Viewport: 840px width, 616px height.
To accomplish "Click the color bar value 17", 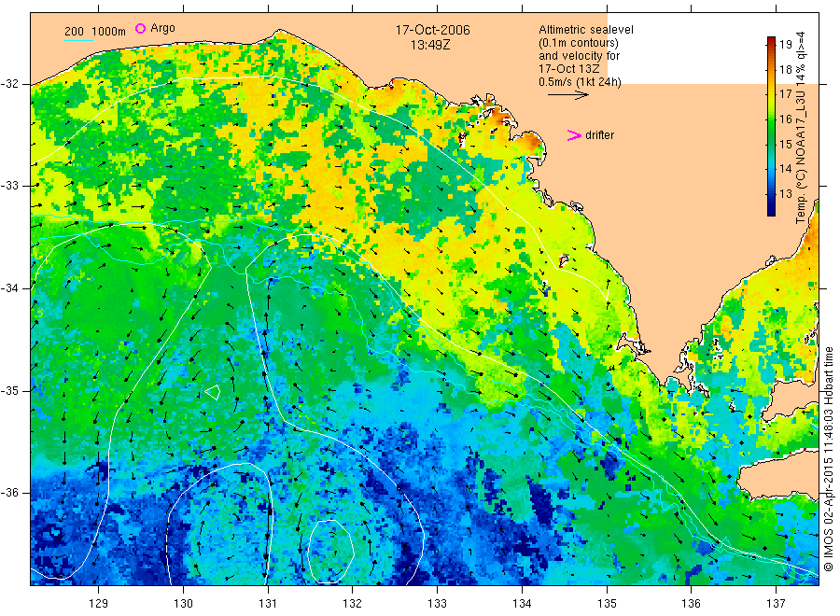I will pyautogui.click(x=785, y=94).
